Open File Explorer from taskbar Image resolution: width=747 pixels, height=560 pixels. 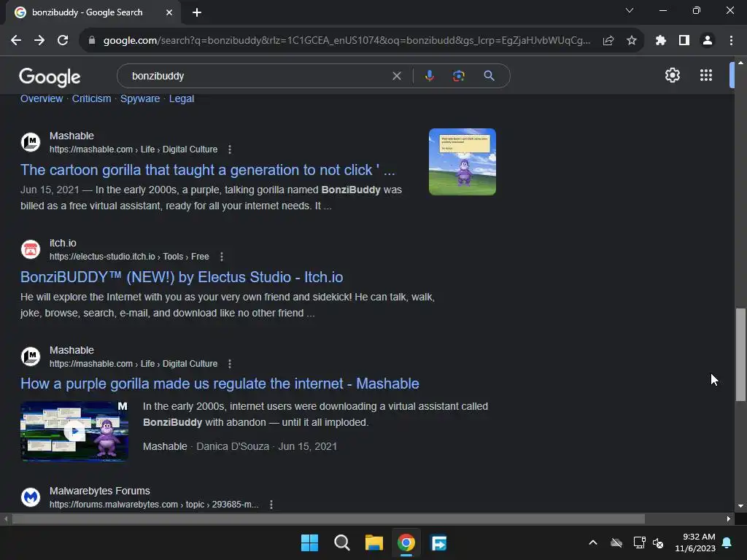tap(374, 542)
